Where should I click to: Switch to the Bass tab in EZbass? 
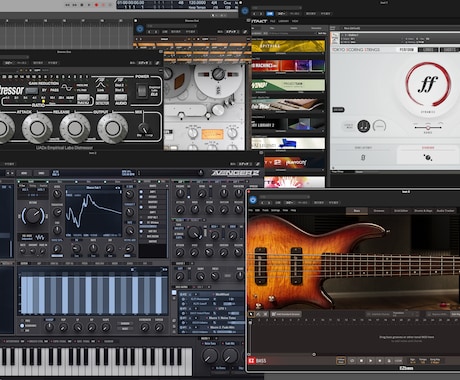tap(357, 211)
